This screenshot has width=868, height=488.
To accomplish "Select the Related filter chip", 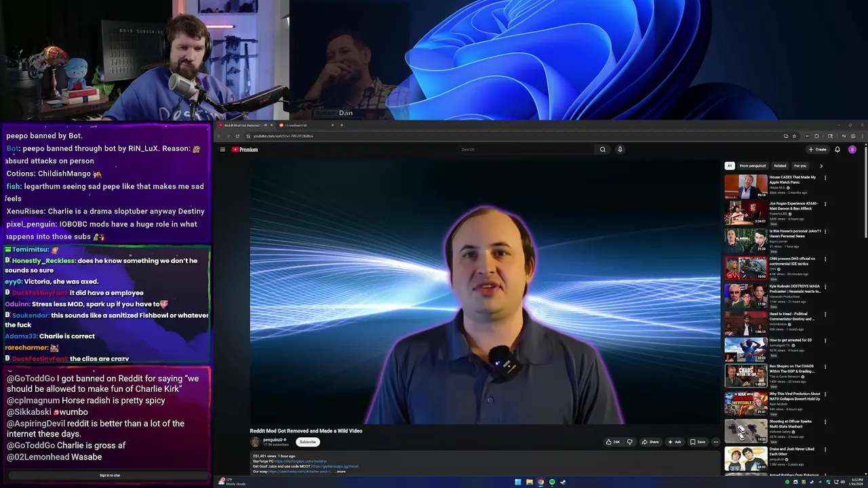I will [x=781, y=166].
